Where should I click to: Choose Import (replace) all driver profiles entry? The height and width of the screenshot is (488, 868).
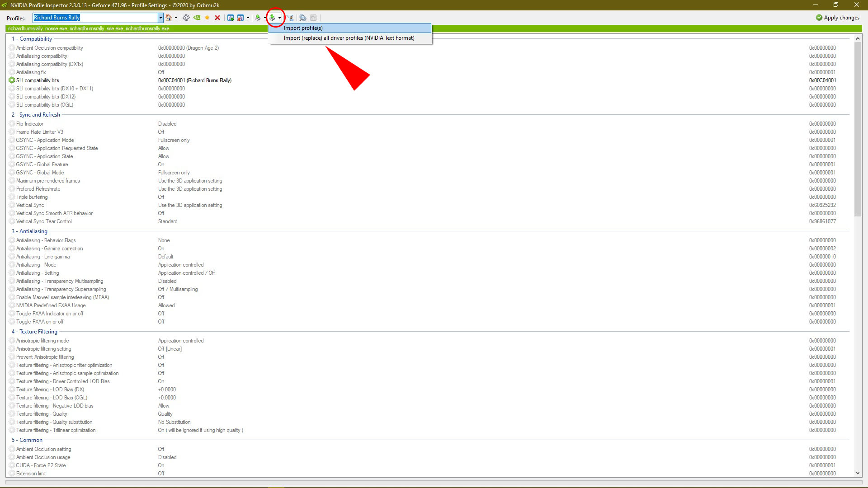tap(350, 38)
